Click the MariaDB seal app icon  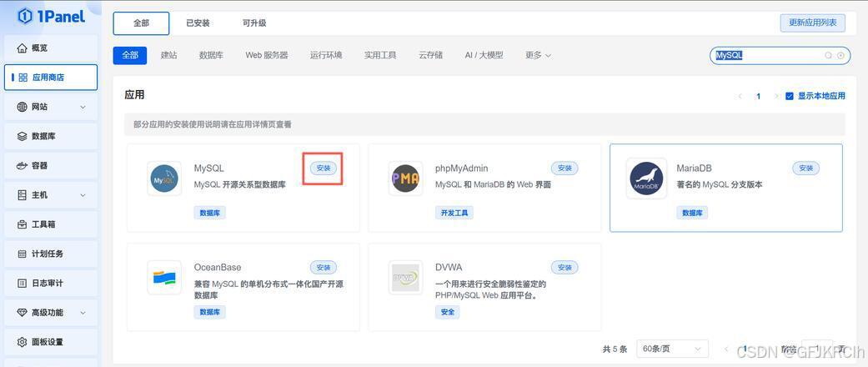click(646, 178)
